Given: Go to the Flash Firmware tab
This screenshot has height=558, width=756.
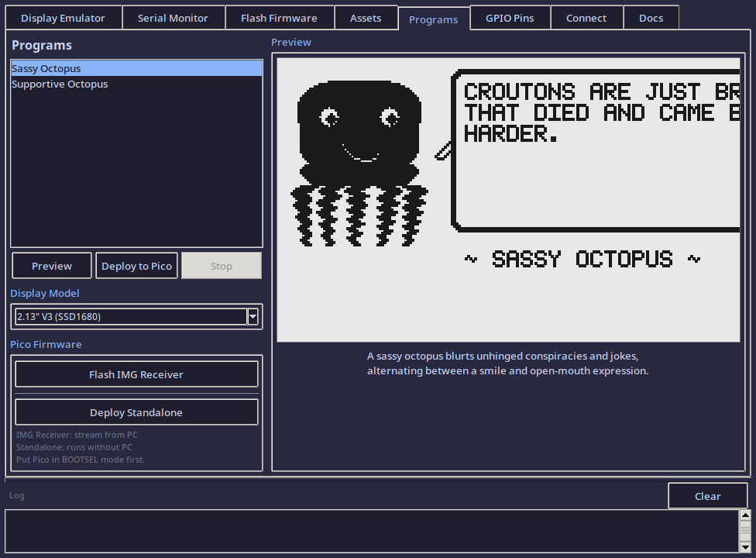Looking at the screenshot, I should pyautogui.click(x=279, y=18).
